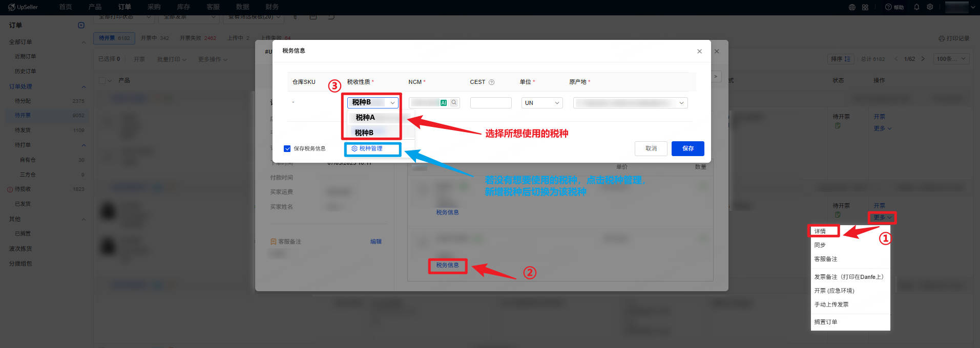Click 开票 link in first order row

pyautogui.click(x=879, y=117)
